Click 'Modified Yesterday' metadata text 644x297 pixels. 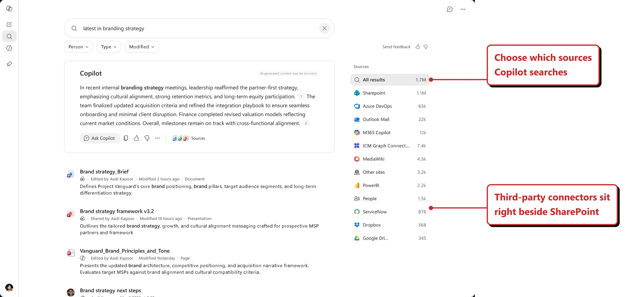point(157,258)
